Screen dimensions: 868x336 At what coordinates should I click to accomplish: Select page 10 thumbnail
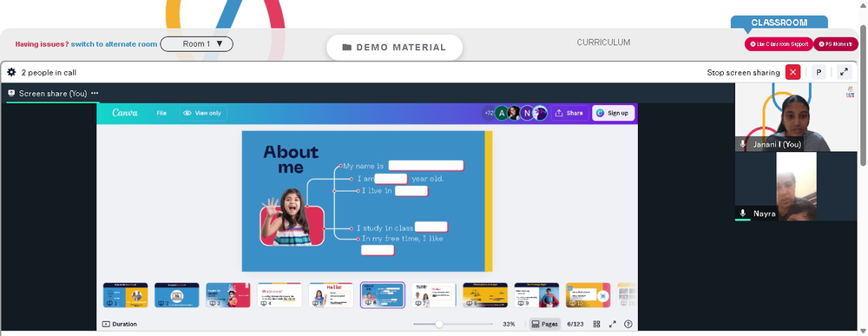(x=588, y=295)
